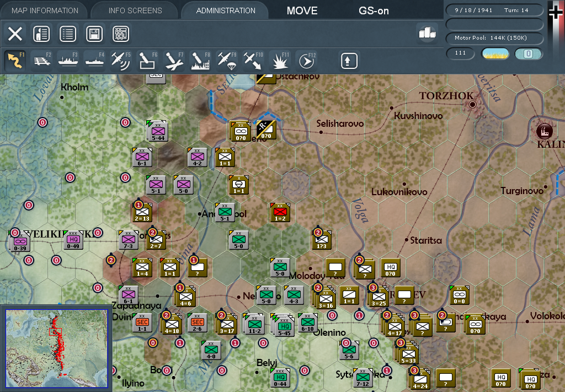The image size is (565, 392).
Task: Select the green HQ counter labeled 5-45
Action: (x=284, y=325)
